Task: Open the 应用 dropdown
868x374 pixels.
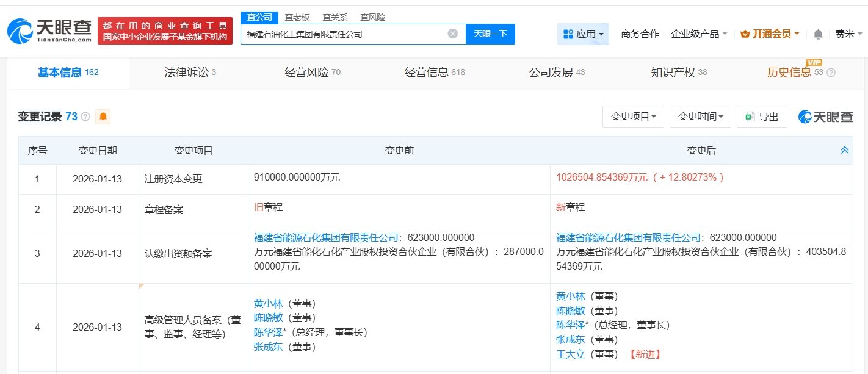Action: pos(583,34)
